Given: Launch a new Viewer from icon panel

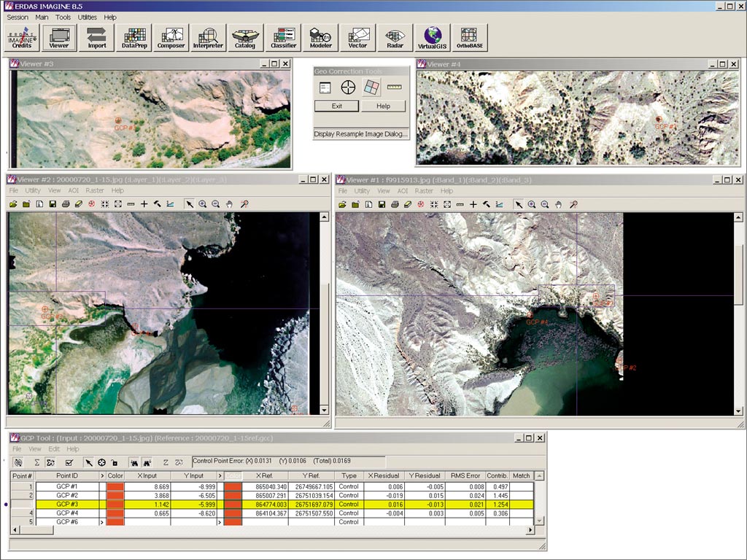Looking at the screenshot, I should (x=59, y=38).
